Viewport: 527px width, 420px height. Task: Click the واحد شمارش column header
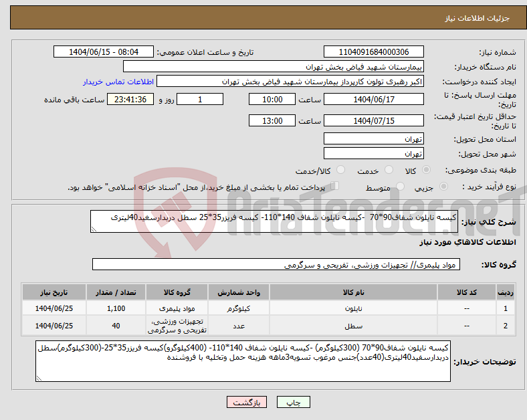click(x=239, y=292)
